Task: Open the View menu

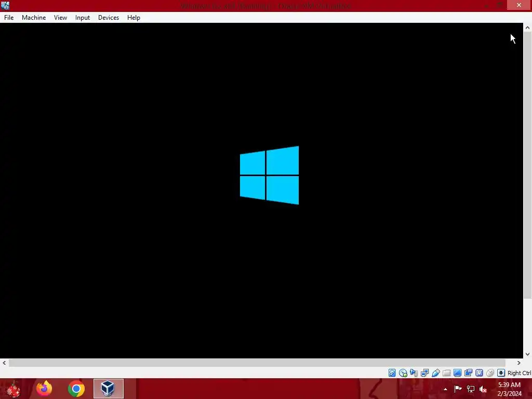Action: coord(60,18)
